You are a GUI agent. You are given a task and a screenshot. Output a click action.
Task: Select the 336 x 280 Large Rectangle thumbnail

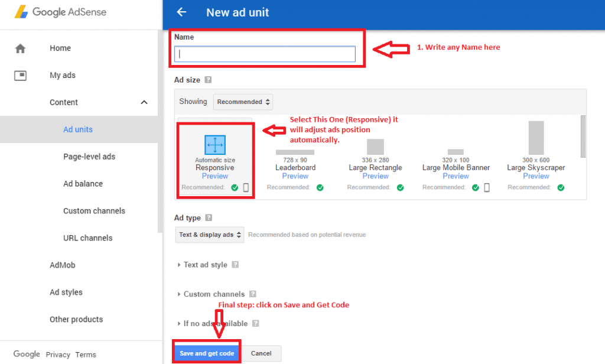375,147
